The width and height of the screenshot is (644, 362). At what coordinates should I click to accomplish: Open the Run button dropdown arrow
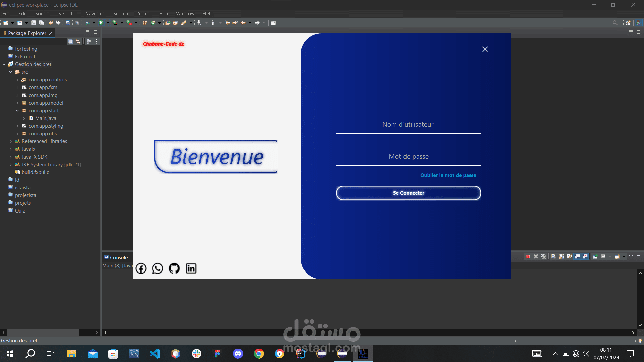[x=108, y=23]
